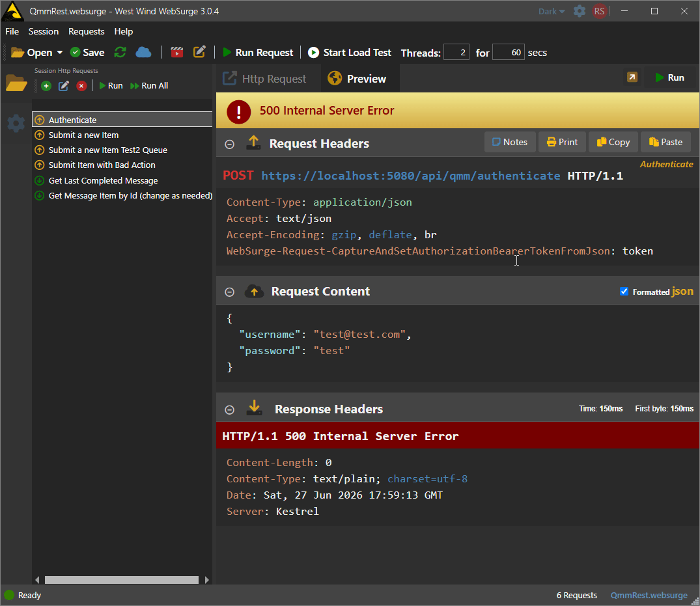The height and width of the screenshot is (606, 700).
Task: Click the Threads count input field
Action: pos(456,53)
